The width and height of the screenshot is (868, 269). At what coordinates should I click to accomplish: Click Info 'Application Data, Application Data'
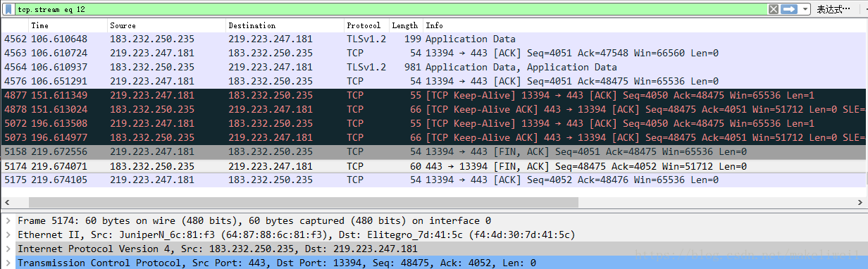tap(521, 68)
